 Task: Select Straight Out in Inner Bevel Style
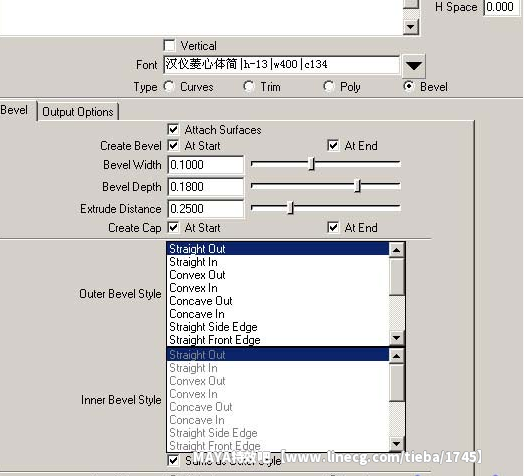tap(278, 355)
